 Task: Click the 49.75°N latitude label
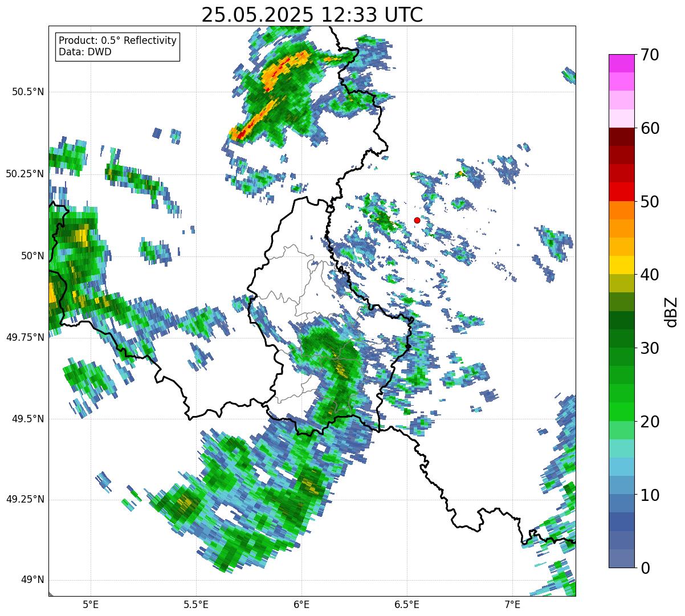pyautogui.click(x=25, y=337)
